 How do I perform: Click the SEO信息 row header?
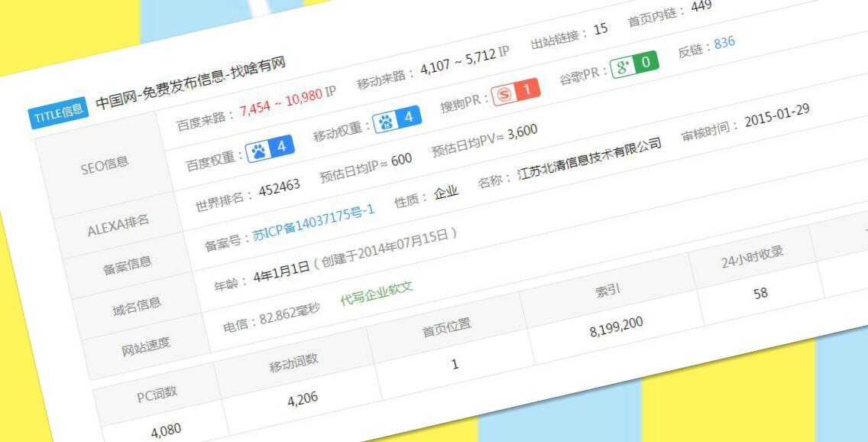(x=105, y=165)
